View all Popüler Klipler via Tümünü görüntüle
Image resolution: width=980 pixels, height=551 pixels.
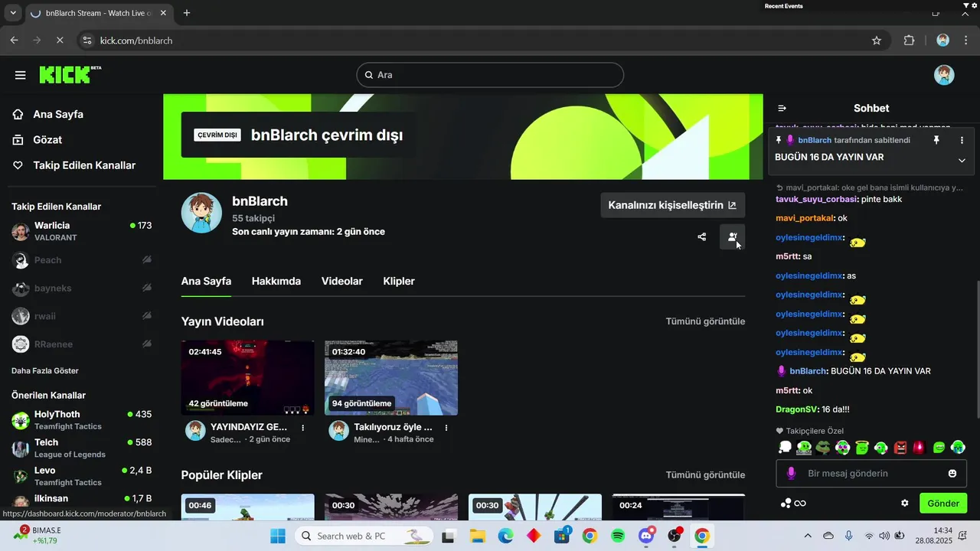coord(705,475)
